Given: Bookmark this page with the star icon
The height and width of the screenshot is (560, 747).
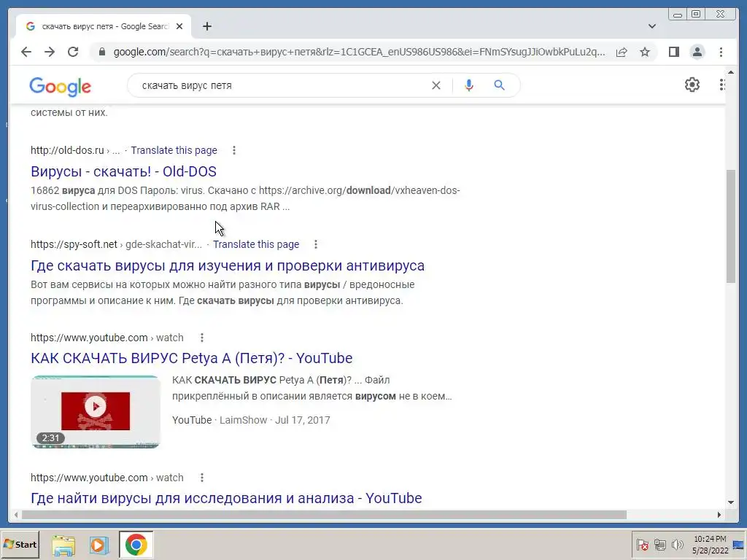Looking at the screenshot, I should click(645, 52).
